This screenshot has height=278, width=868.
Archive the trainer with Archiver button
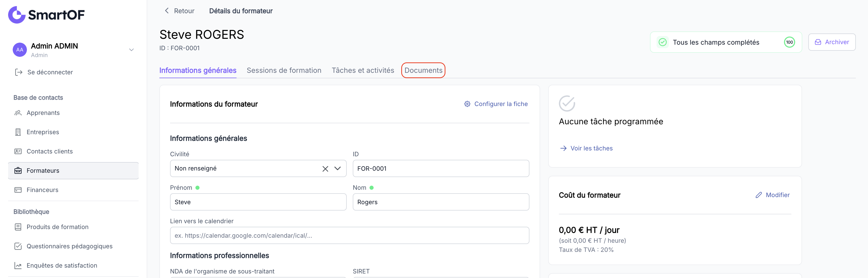click(x=832, y=42)
